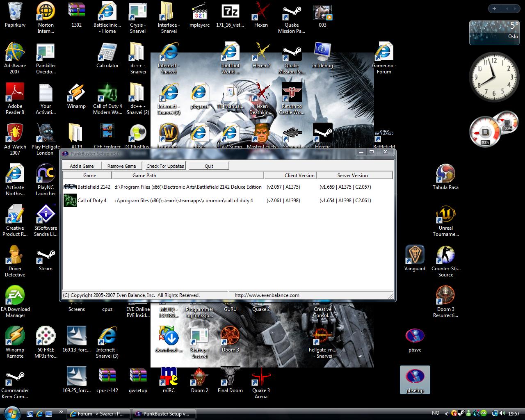Click Internet Explorer Quick Launch icon
Image resolution: width=525 pixels, height=420 pixels.
coord(39,414)
